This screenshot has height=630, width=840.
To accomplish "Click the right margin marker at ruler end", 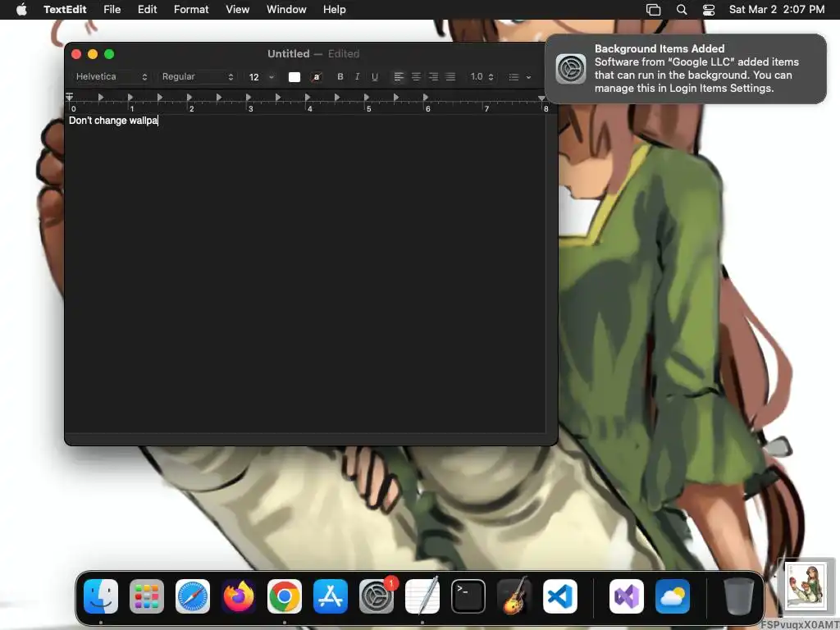I will pyautogui.click(x=541, y=98).
